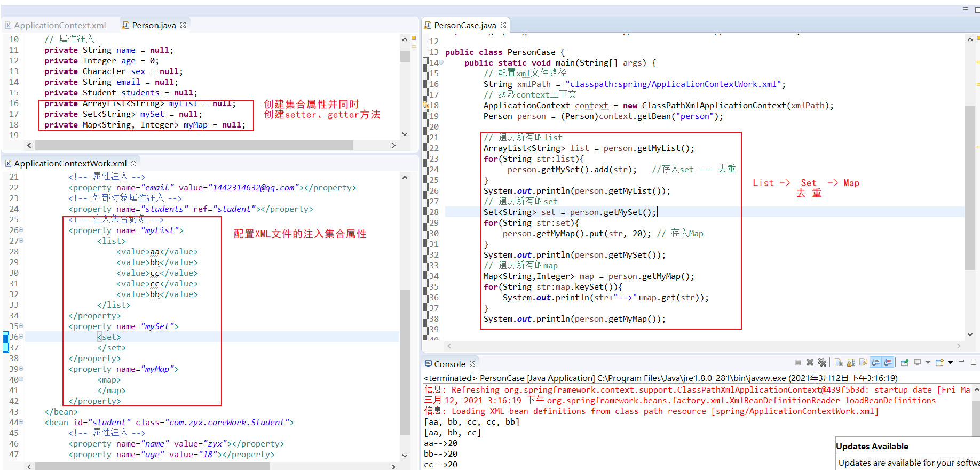Pin the current Console
Image resolution: width=980 pixels, height=470 pixels.
click(905, 362)
